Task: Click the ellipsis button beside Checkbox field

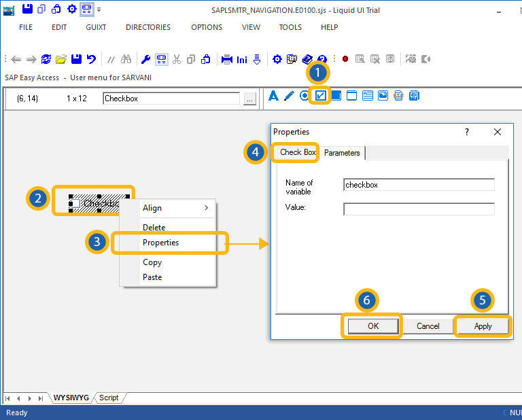Action: click(249, 99)
